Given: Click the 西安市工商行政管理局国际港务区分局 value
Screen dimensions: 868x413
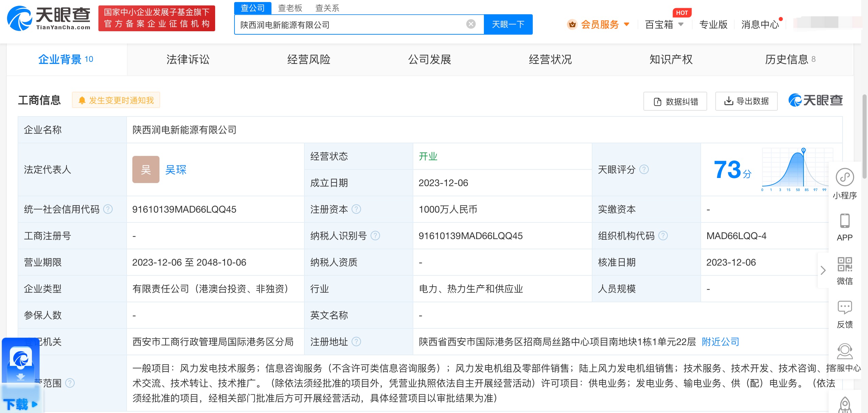Looking at the screenshot, I should point(213,342).
